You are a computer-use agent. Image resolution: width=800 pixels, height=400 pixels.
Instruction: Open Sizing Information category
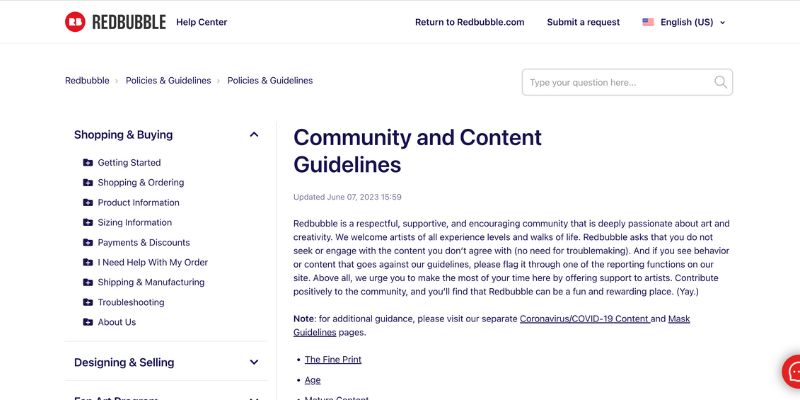[x=135, y=222]
